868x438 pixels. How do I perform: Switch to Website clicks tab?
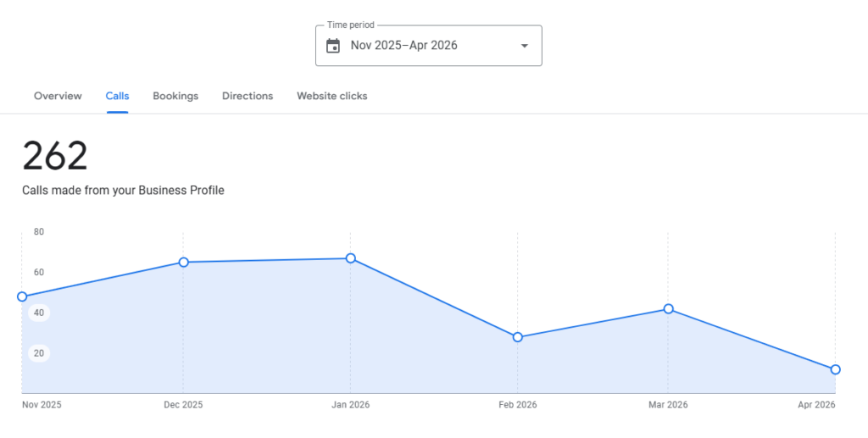[331, 96]
